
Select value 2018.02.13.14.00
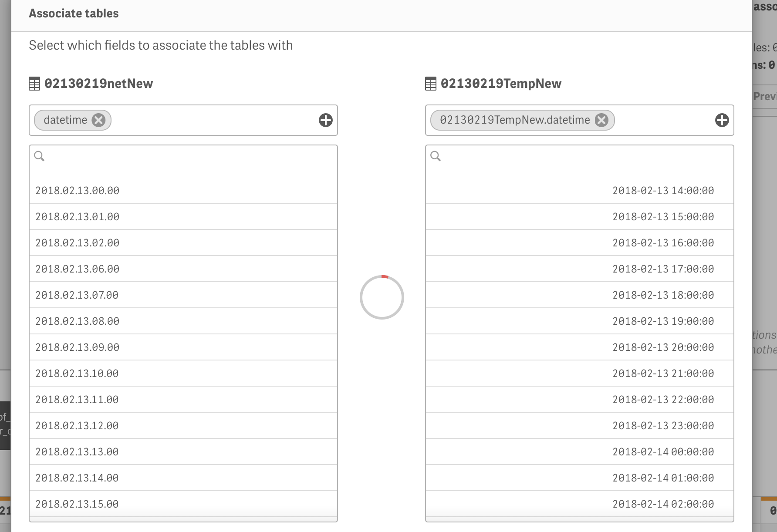pyautogui.click(x=183, y=478)
